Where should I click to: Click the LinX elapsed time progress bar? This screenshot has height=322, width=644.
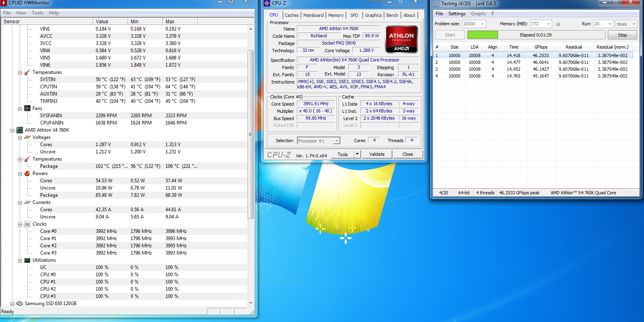(x=535, y=35)
